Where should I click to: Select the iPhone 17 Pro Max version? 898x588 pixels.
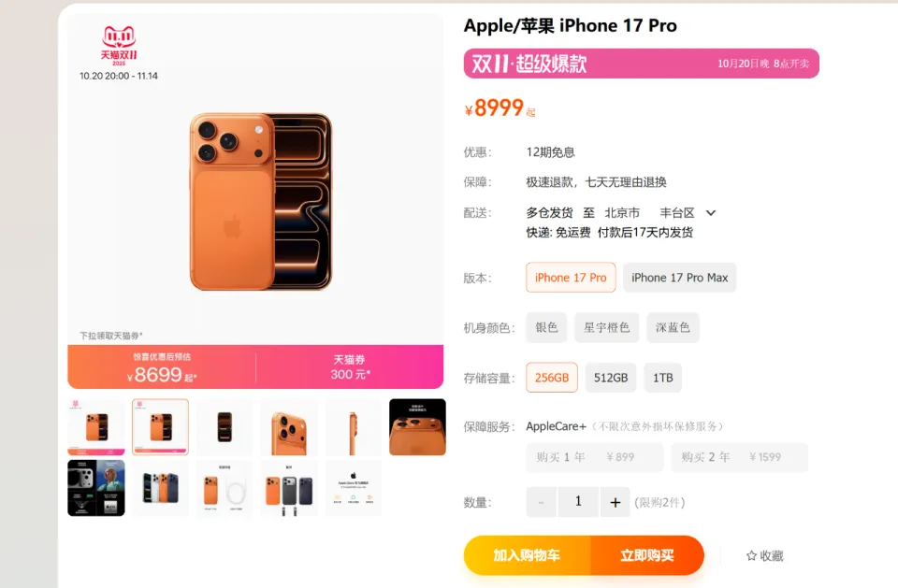pos(679,278)
